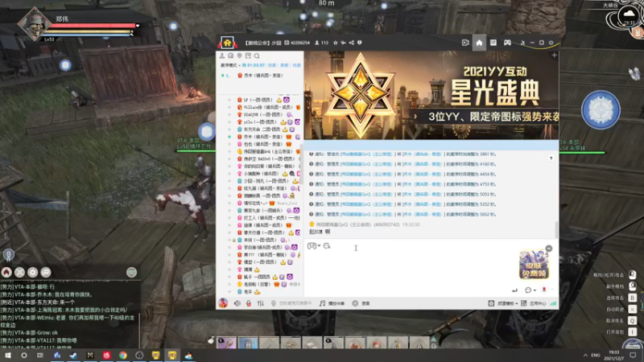This screenshot has width=644, height=362.
Task: Open the channel notes icon above user list
Action: pyautogui.click(x=248, y=56)
